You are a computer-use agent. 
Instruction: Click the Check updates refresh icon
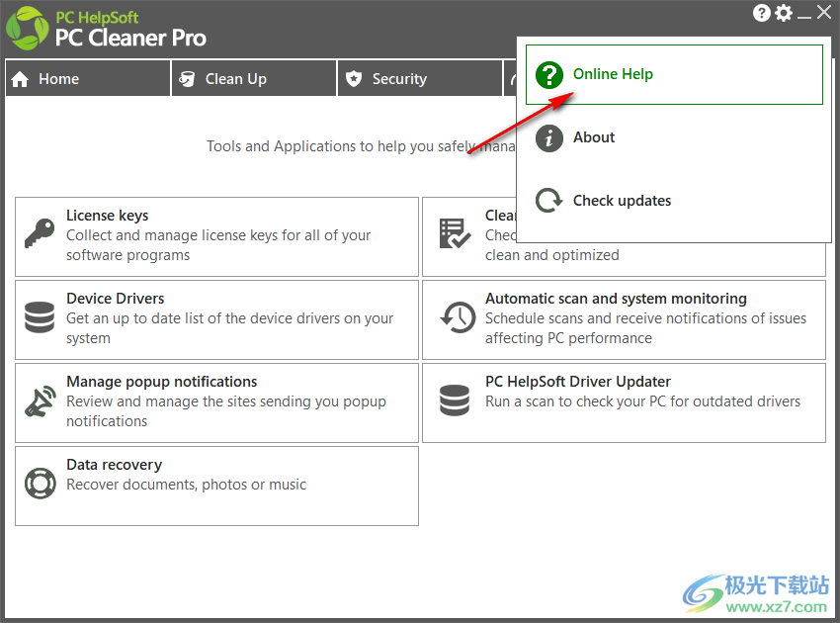click(549, 201)
